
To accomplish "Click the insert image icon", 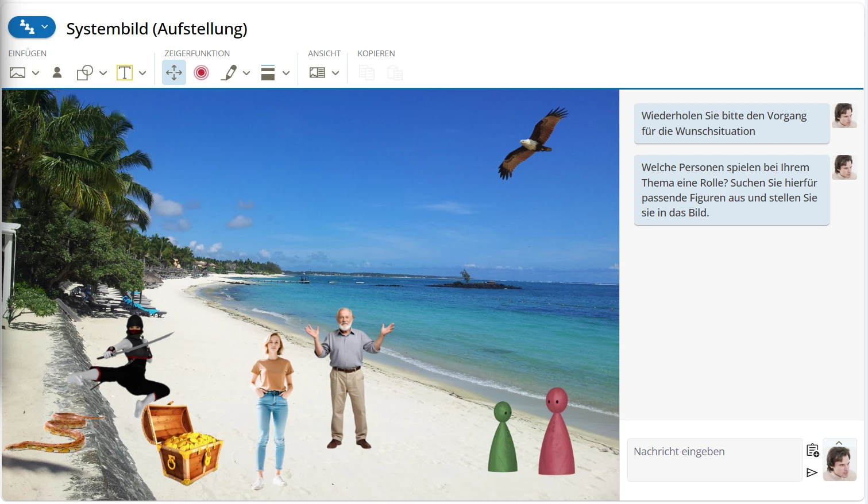I will (18, 73).
